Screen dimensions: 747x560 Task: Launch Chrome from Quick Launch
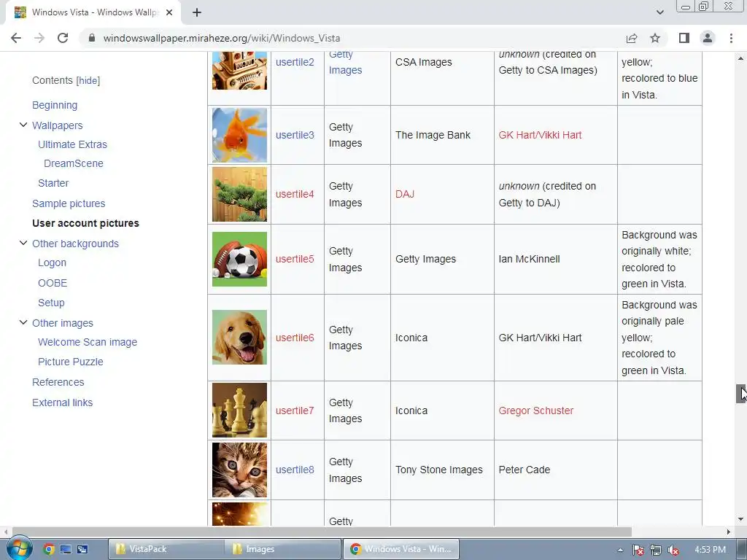(x=49, y=550)
